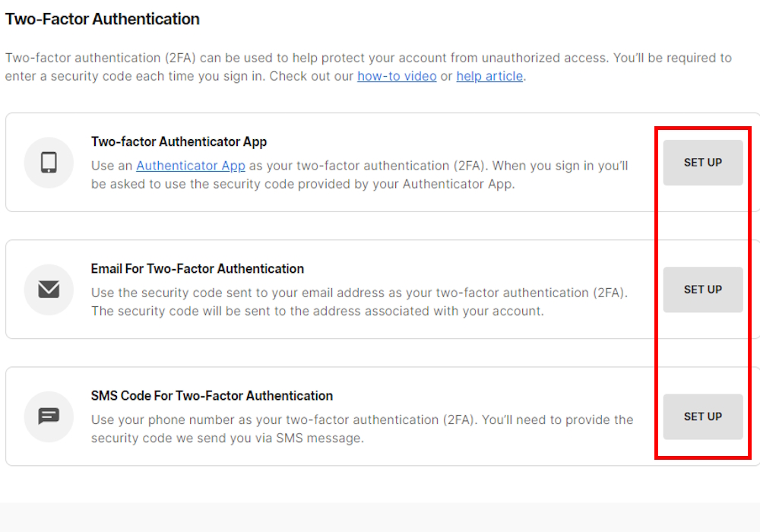Click the envelope icon for email authentication
Screen dimensions: 760x532
tap(49, 289)
